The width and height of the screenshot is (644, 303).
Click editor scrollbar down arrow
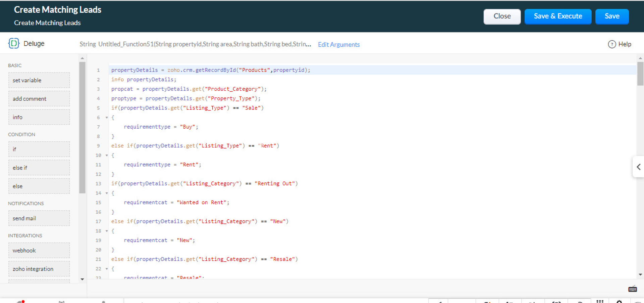click(640, 274)
